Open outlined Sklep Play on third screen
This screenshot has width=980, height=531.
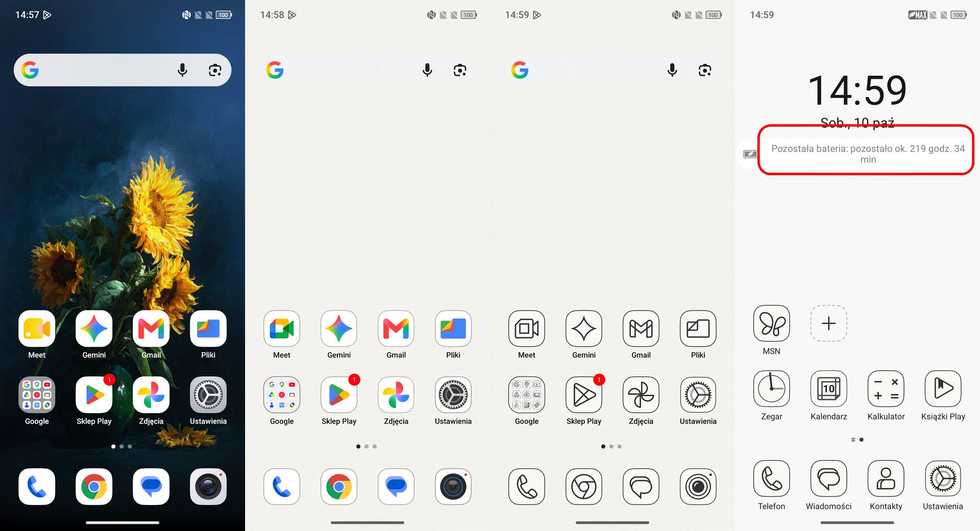[584, 395]
